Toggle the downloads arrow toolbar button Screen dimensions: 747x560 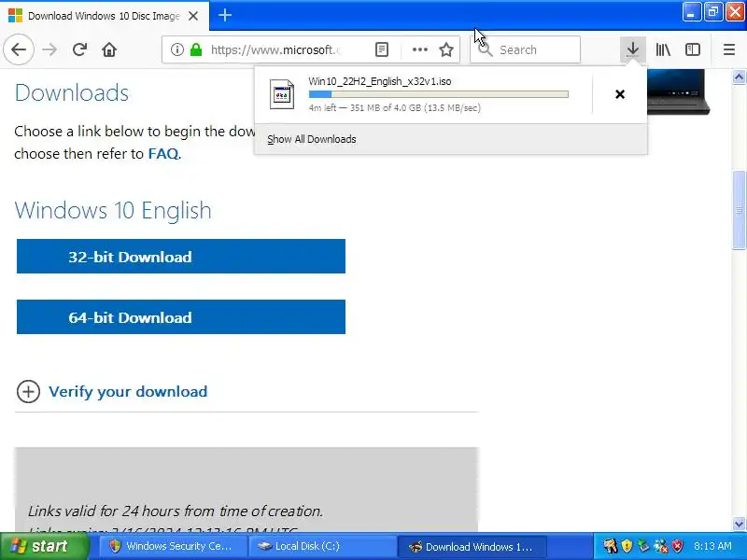pos(633,49)
